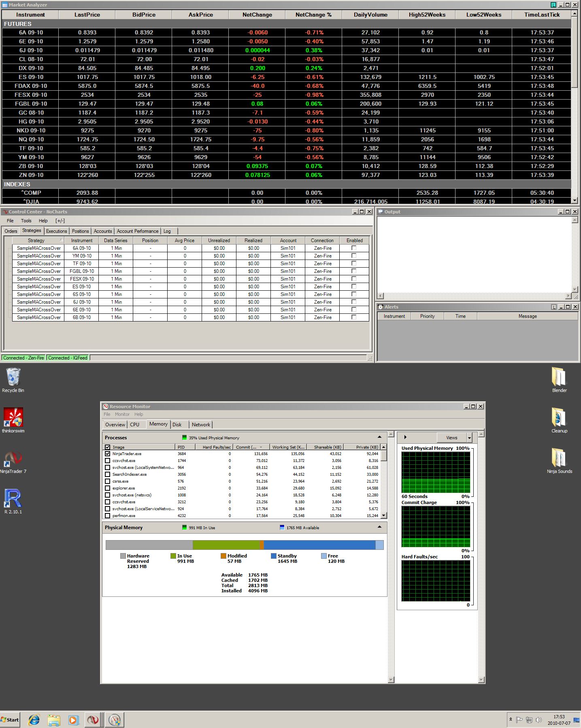Click the blue Standby legend swatch
581x728 pixels.
tap(274, 556)
